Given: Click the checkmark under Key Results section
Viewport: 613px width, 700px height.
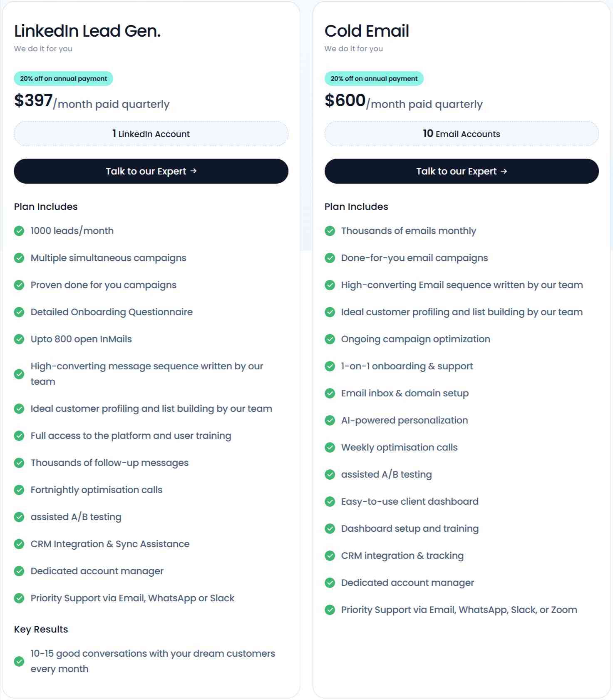Looking at the screenshot, I should 19,661.
